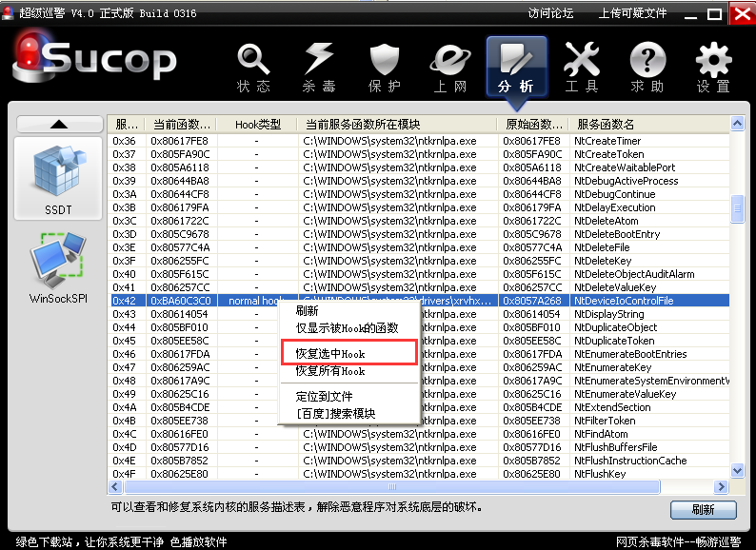Open the 设置 settings gear icon
Screen dimensions: 756x550
pyautogui.click(x=713, y=67)
